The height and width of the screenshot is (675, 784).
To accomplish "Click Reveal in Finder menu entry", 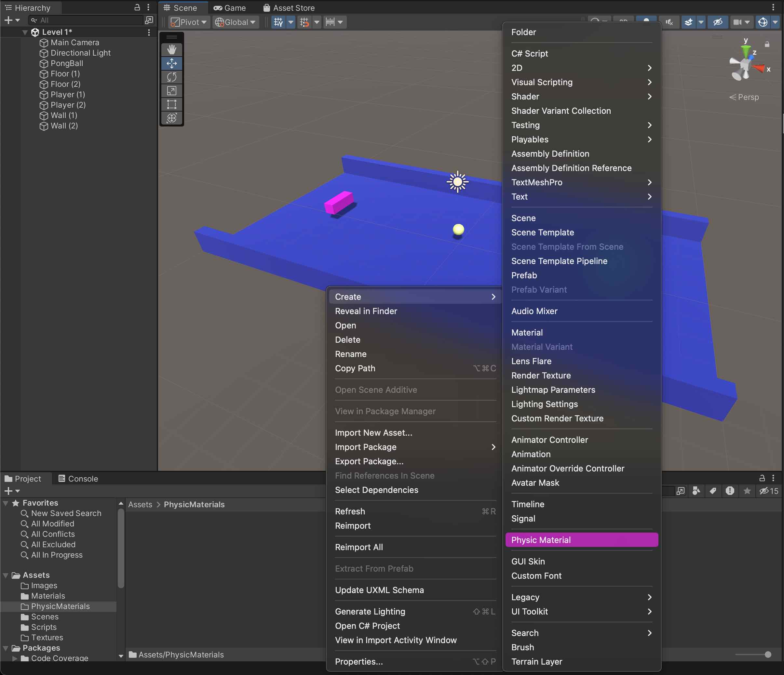I will (x=366, y=311).
